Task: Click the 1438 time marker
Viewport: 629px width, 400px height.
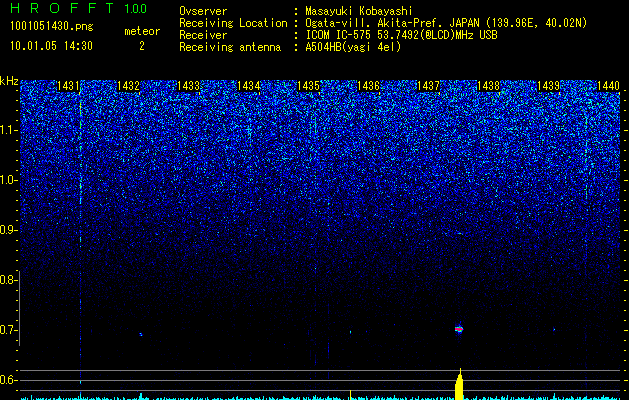Action: point(489,86)
